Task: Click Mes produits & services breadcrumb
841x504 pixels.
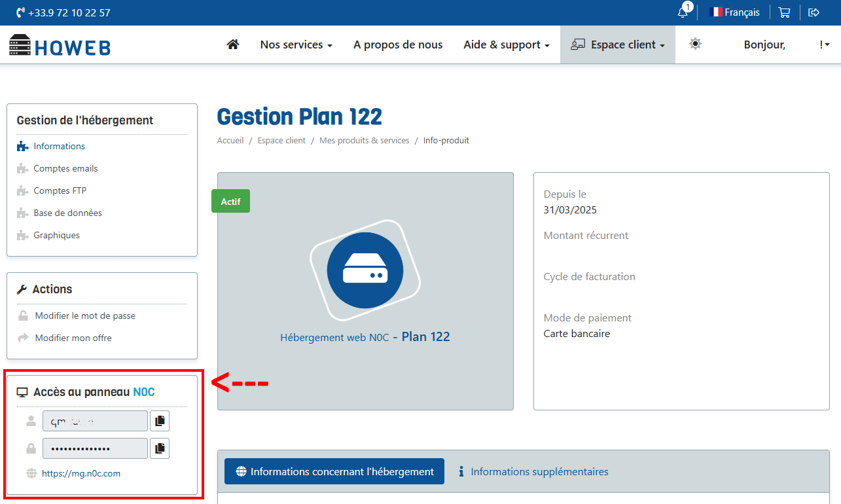Action: [365, 141]
